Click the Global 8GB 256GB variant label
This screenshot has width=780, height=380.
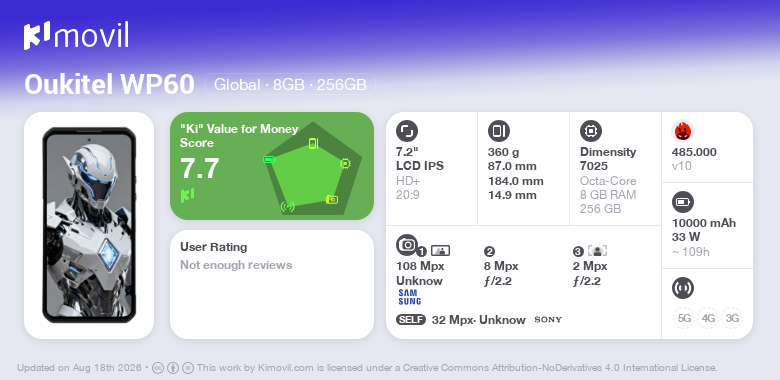[291, 85]
